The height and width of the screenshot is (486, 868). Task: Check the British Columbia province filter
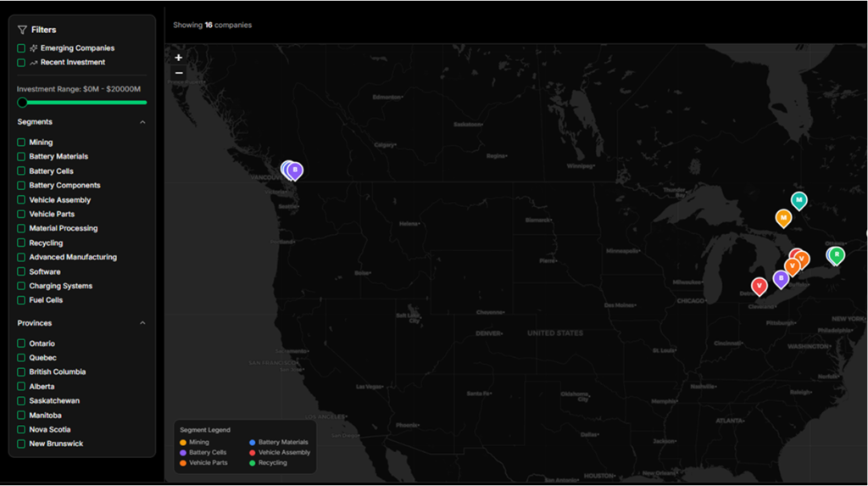pyautogui.click(x=21, y=372)
